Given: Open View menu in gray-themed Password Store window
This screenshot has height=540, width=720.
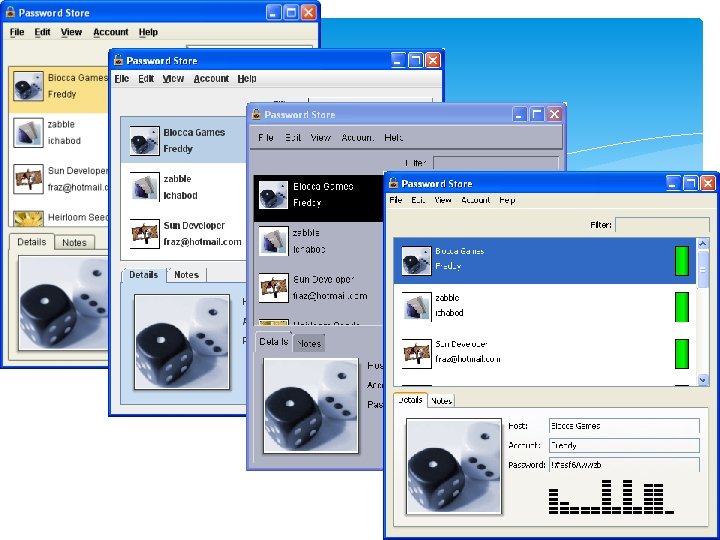Looking at the screenshot, I should 320,137.
